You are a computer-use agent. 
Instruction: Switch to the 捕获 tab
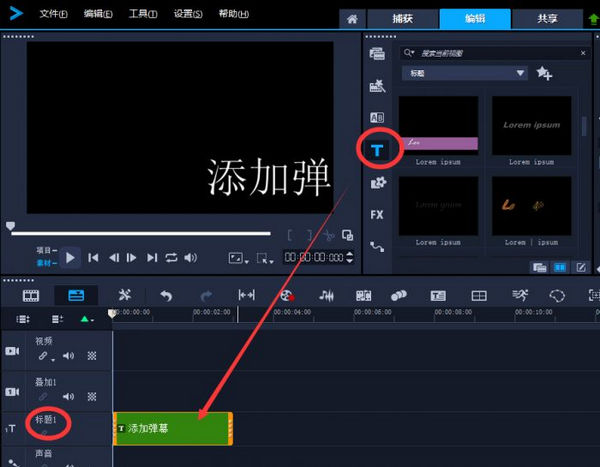pyautogui.click(x=403, y=19)
